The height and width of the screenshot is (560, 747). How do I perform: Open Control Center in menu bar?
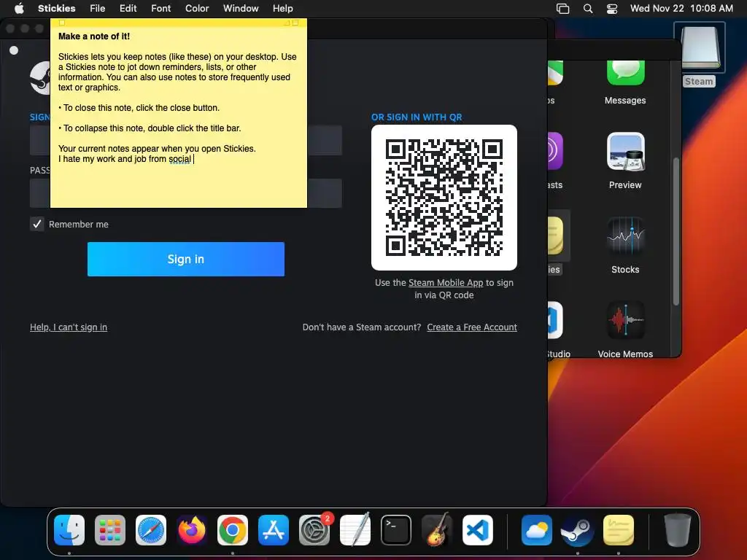(x=612, y=9)
